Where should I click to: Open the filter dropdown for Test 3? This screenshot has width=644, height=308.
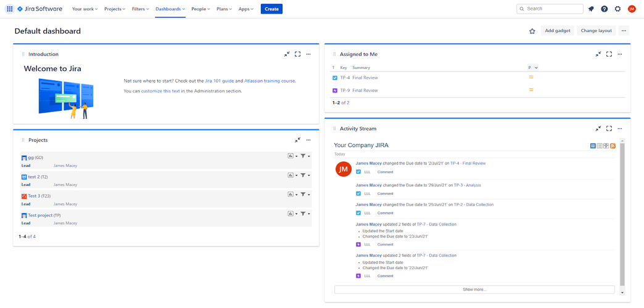[x=308, y=195]
